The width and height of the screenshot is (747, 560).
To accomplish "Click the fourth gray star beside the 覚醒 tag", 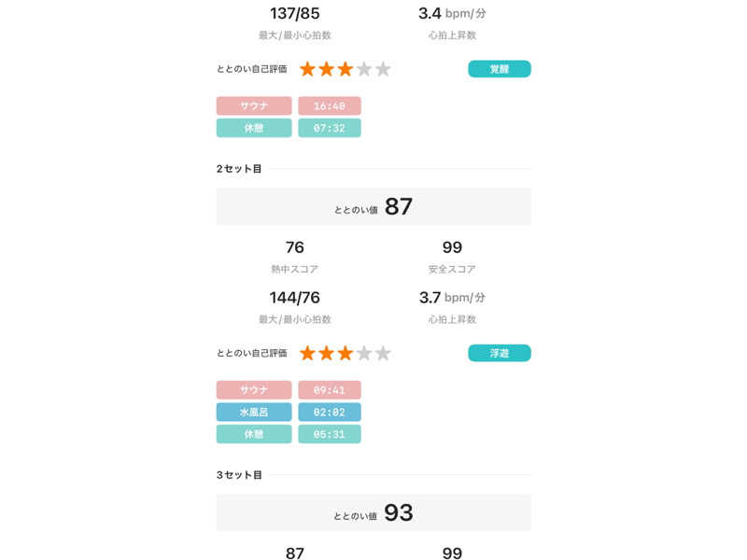I will 364,69.
